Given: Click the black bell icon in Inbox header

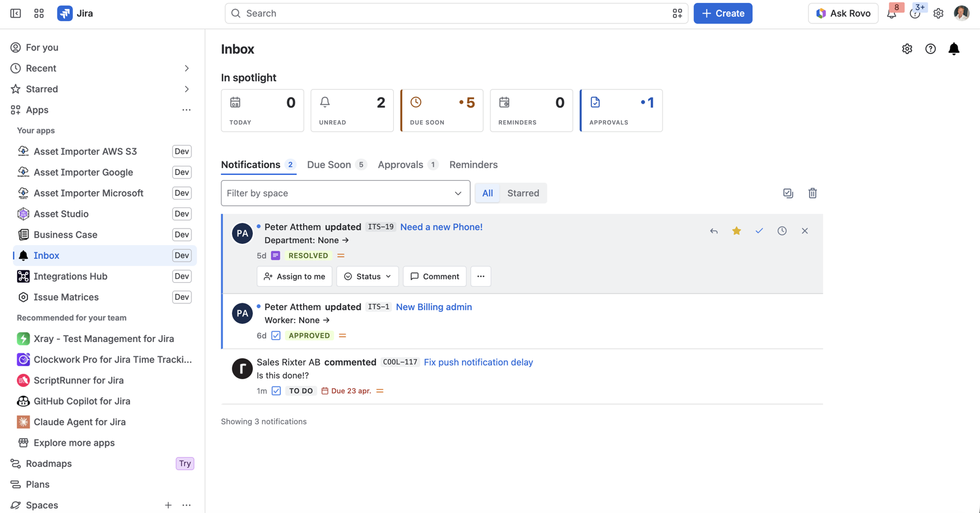Looking at the screenshot, I should pos(954,49).
